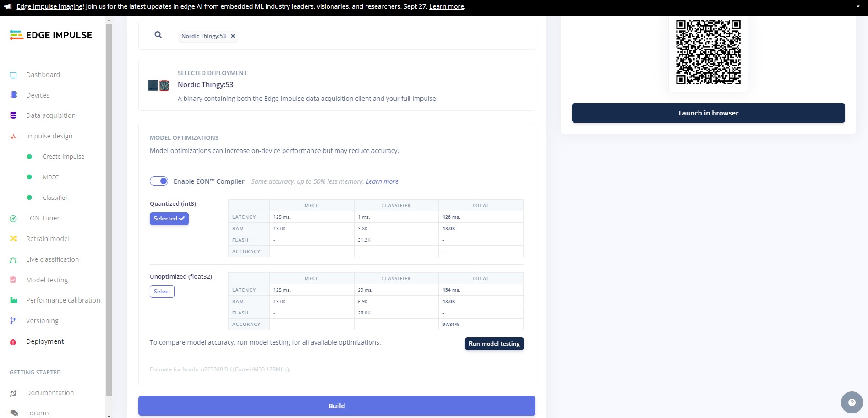The width and height of the screenshot is (868, 418).
Task: Click the sidebar scrollbar up arrow
Action: tap(109, 20)
